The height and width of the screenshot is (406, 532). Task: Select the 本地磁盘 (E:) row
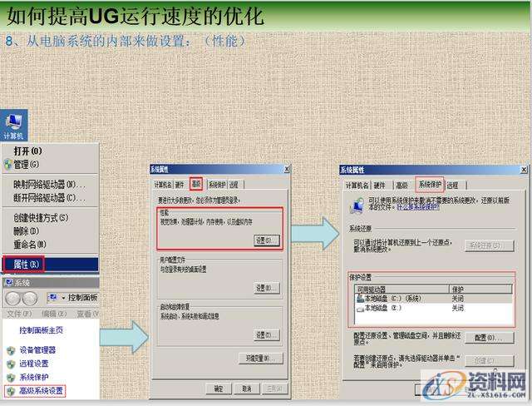(434, 308)
